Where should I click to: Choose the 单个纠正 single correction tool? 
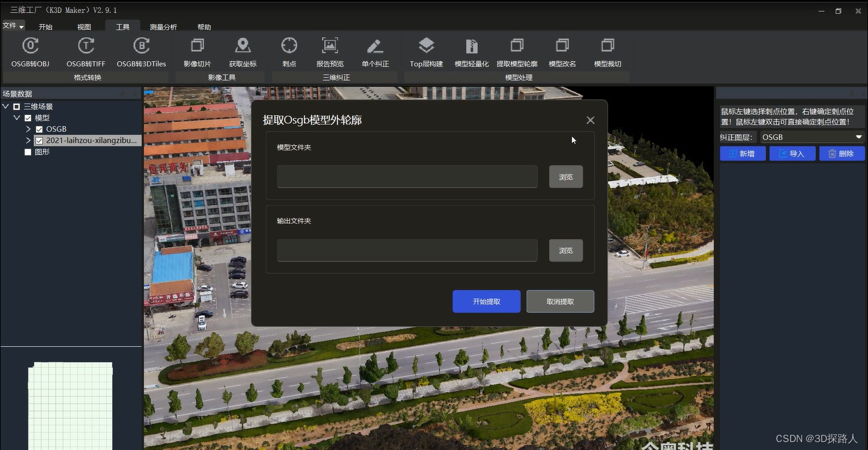click(375, 52)
